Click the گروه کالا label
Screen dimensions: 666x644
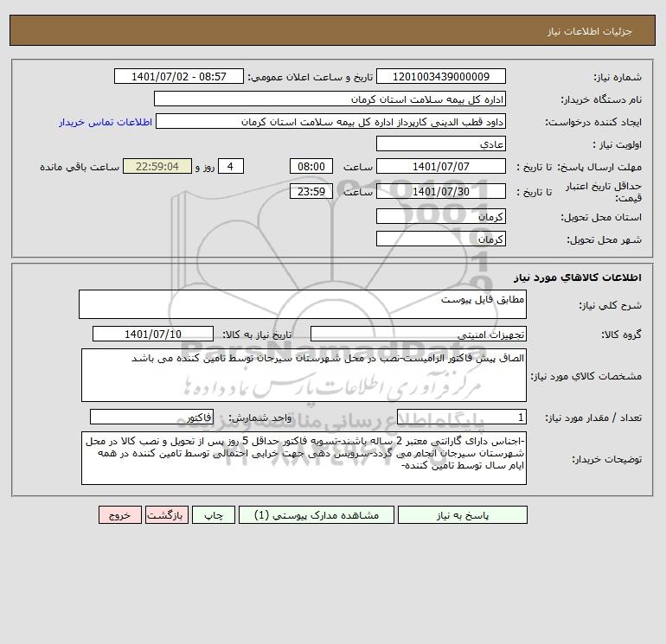621,335
